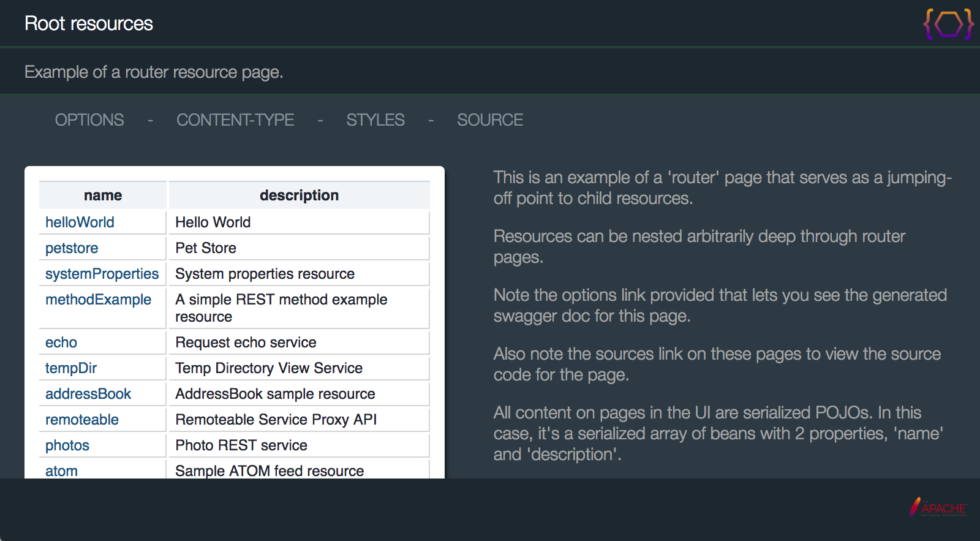Image resolution: width=980 pixels, height=541 pixels.
Task: Click the Root resources page title
Action: point(89,23)
